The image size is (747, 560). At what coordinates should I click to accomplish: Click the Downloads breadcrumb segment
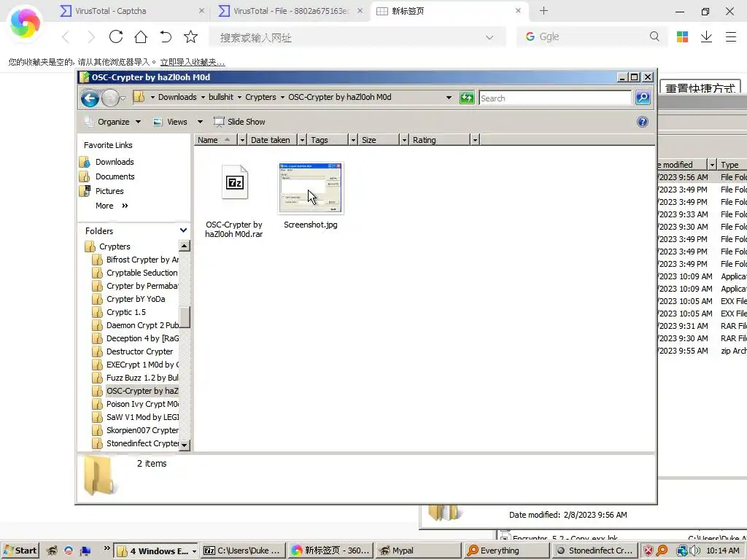(177, 97)
